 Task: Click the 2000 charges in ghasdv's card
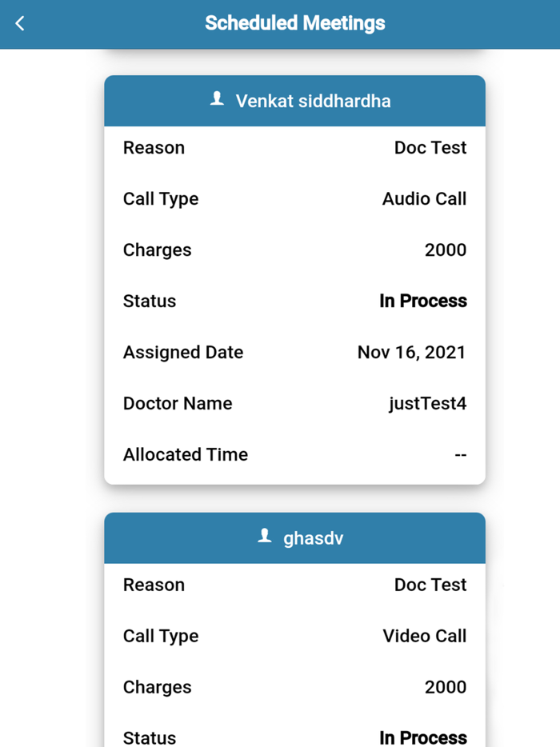(445, 688)
